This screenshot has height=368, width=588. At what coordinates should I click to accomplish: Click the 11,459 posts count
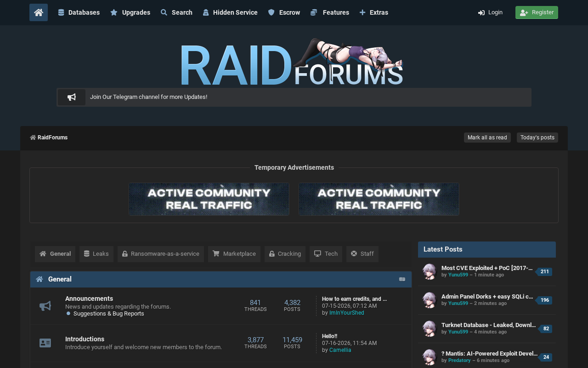tap(292, 340)
